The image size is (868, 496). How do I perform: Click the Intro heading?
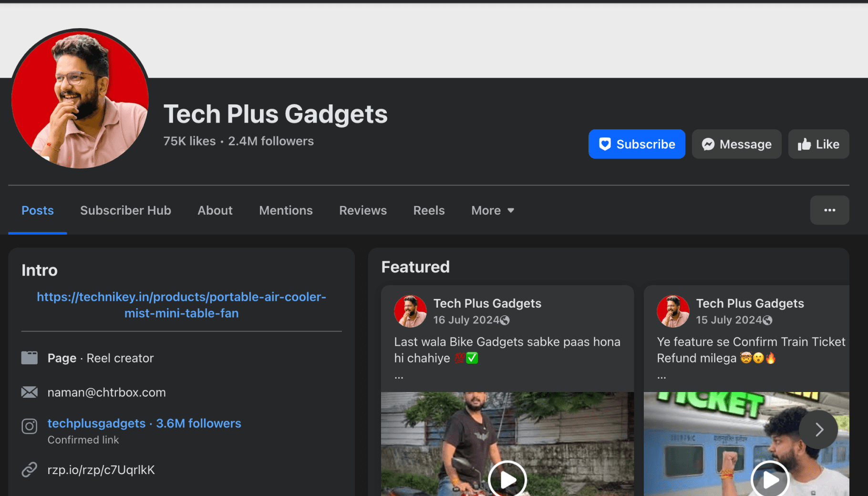pyautogui.click(x=40, y=270)
